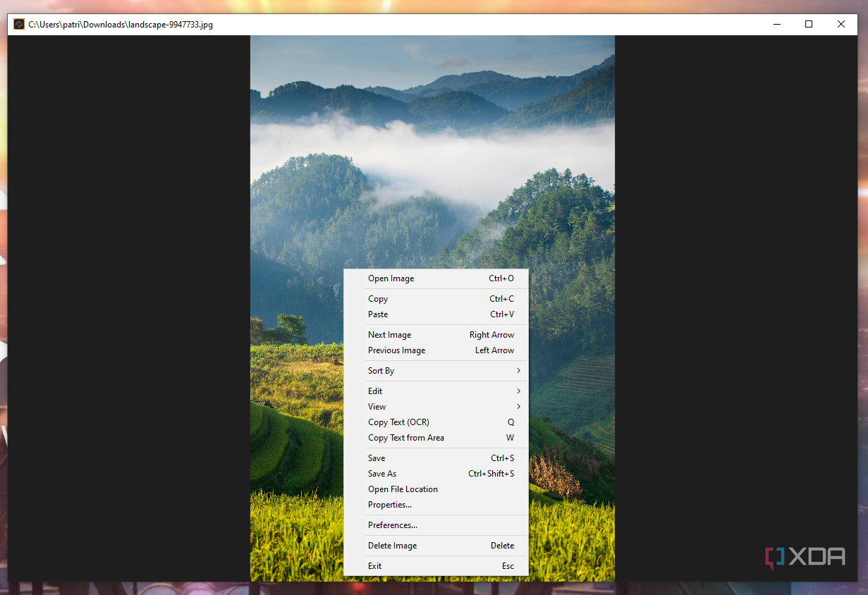Image resolution: width=868 pixels, height=595 pixels.
Task: Open Preferences... from the context menu
Action: [436, 525]
